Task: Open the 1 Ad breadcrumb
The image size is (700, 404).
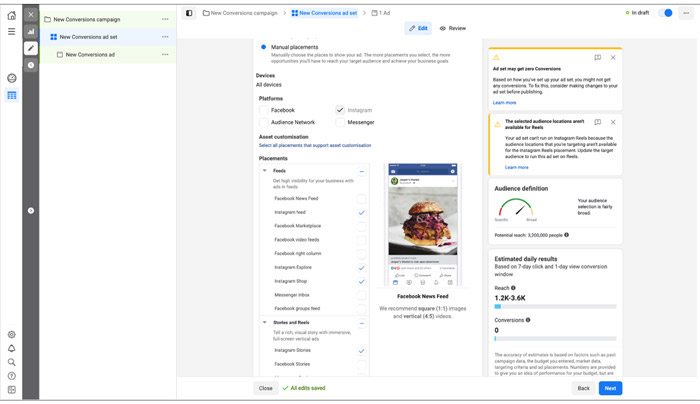Action: pos(381,13)
